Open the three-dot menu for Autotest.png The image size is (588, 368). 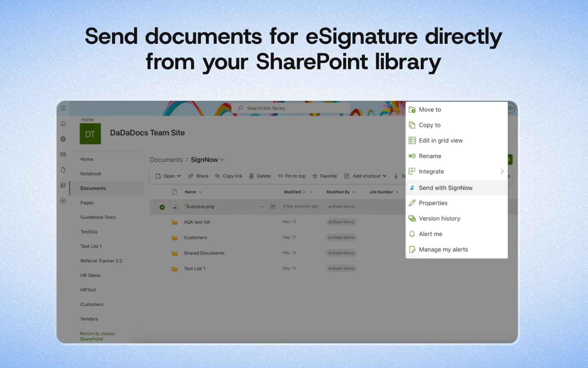click(x=262, y=207)
